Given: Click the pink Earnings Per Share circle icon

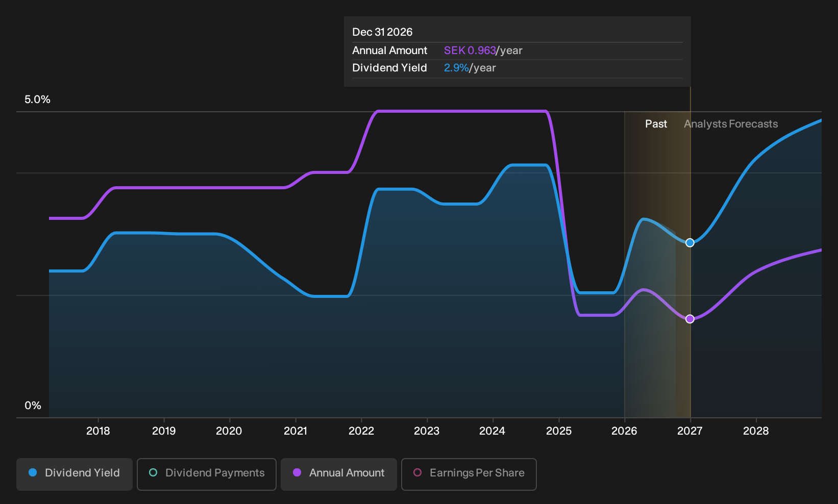Looking at the screenshot, I should click(417, 473).
